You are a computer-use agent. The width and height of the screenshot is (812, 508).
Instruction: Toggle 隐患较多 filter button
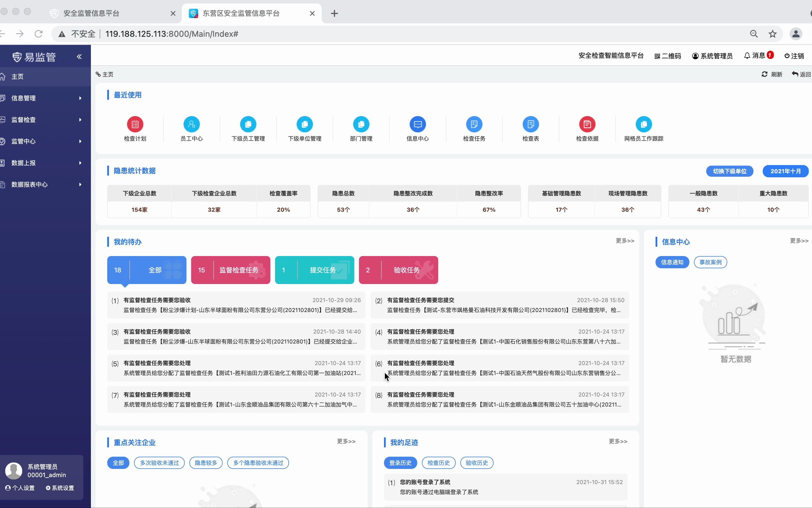pyautogui.click(x=206, y=463)
